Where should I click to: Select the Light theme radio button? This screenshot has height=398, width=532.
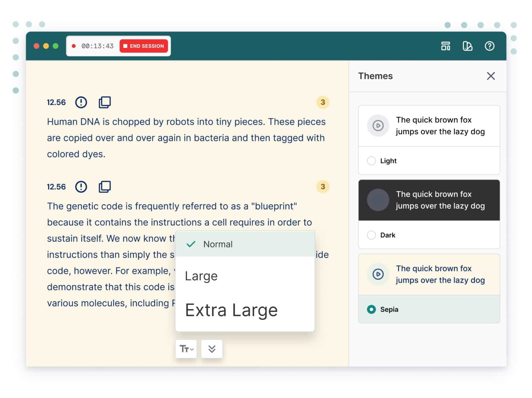(x=371, y=161)
